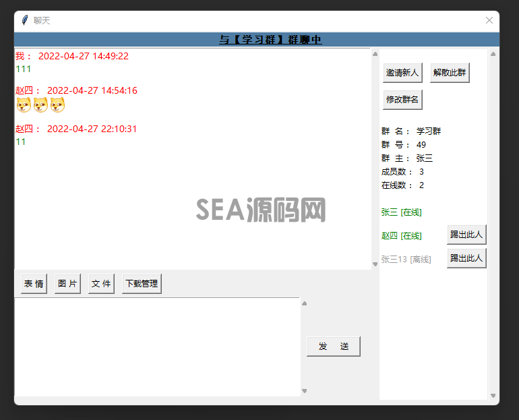This screenshot has width=519, height=420.
Task: Click the member panel down scroll arrow
Action: 493,396
